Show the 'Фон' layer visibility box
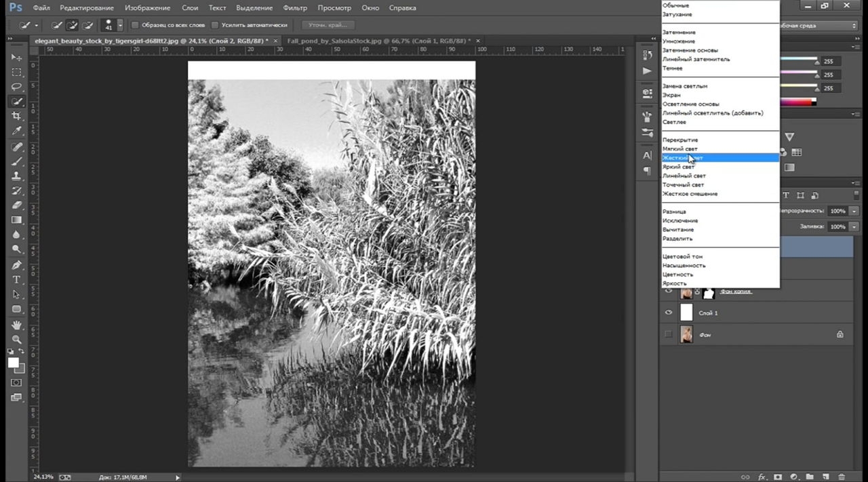Screen dimensions: 868x482 tap(669, 334)
